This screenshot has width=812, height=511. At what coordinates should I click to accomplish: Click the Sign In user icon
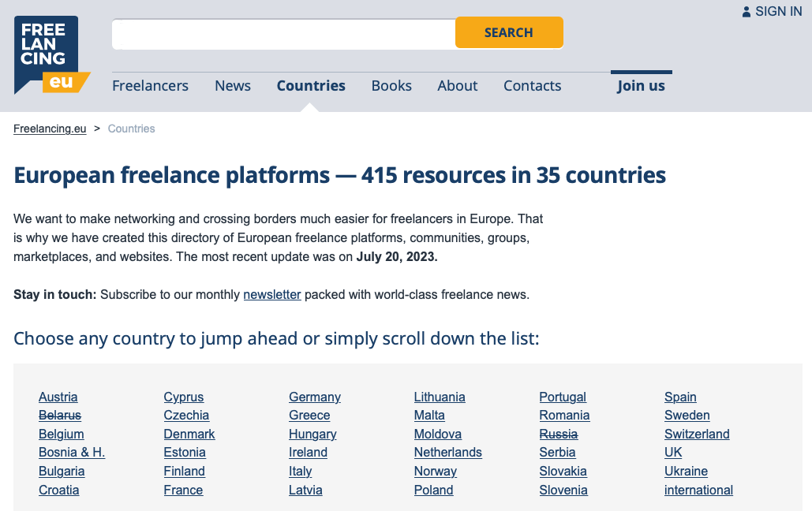pyautogui.click(x=747, y=12)
